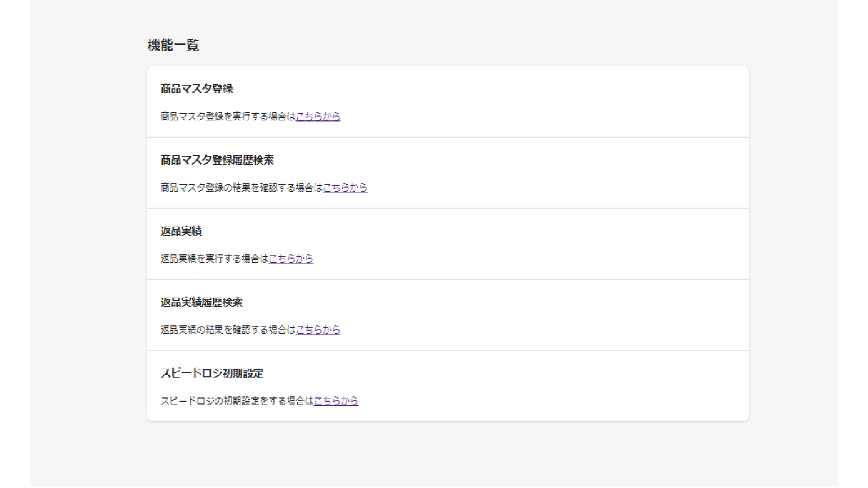The height and width of the screenshot is (488, 868).
Task: Open the こちらから link under 商品マスタ登録
Action: pos(318,117)
